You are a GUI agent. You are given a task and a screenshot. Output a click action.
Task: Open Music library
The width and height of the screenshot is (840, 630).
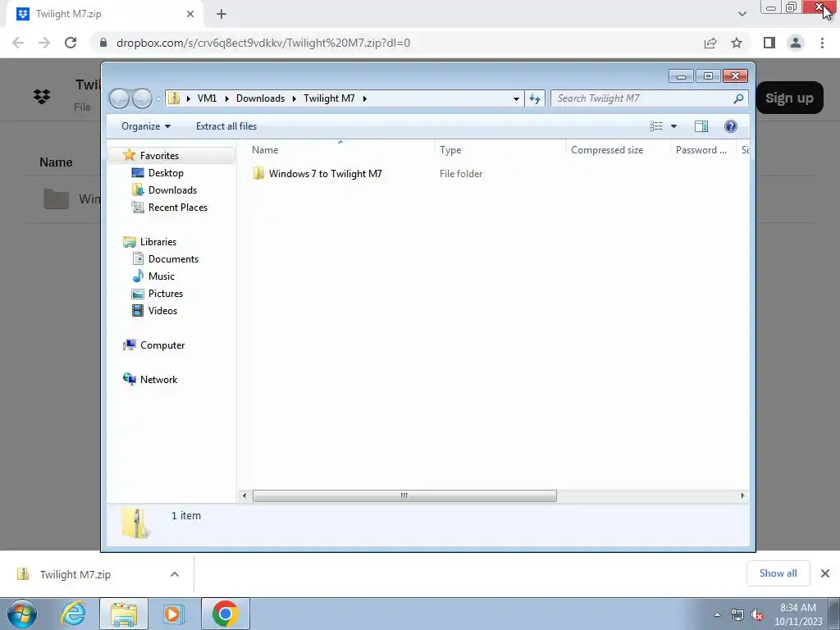(x=162, y=276)
